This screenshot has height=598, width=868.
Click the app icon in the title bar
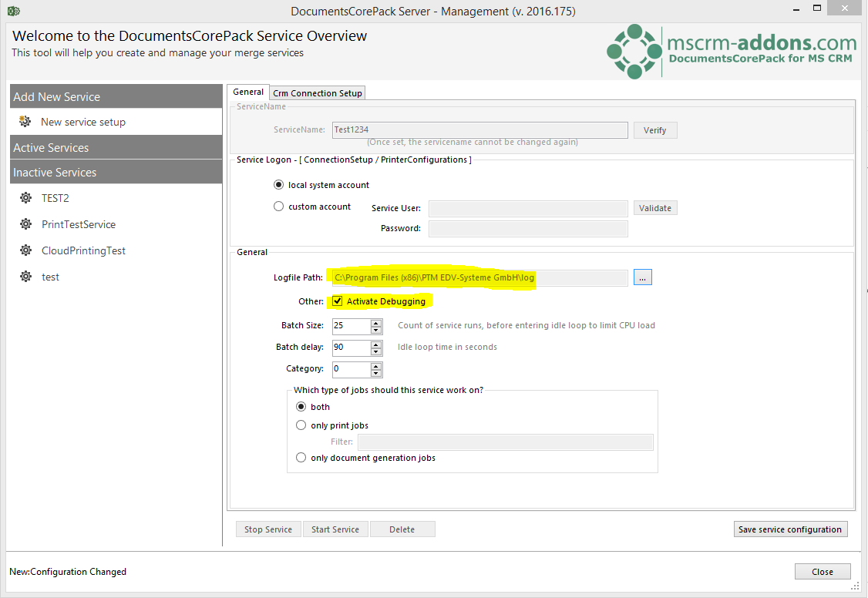pyautogui.click(x=14, y=11)
